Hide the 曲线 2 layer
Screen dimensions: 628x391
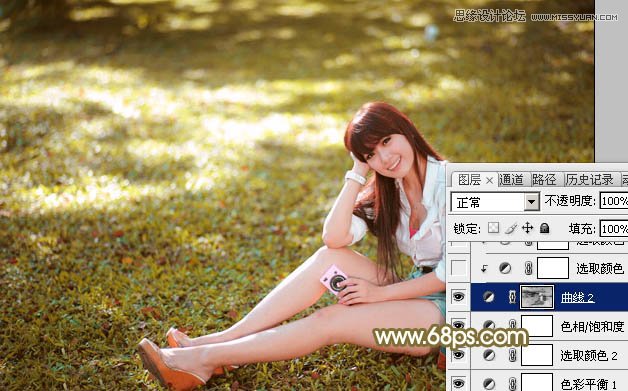click(x=459, y=297)
